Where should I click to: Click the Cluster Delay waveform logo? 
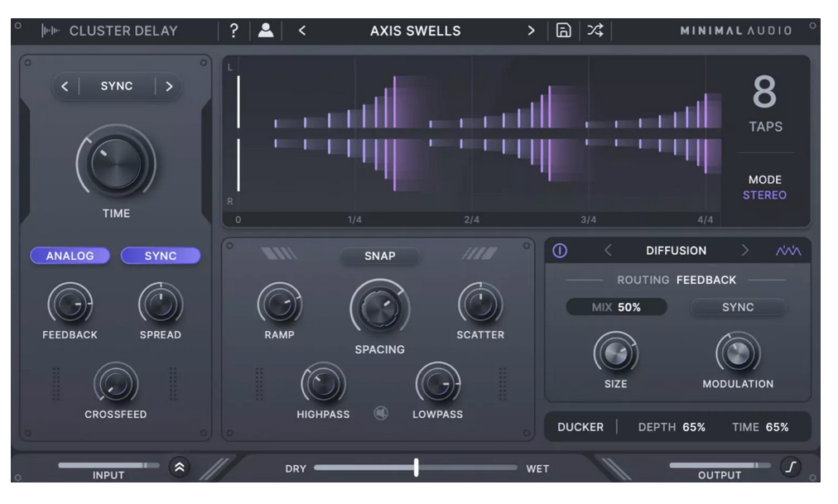pos(51,31)
